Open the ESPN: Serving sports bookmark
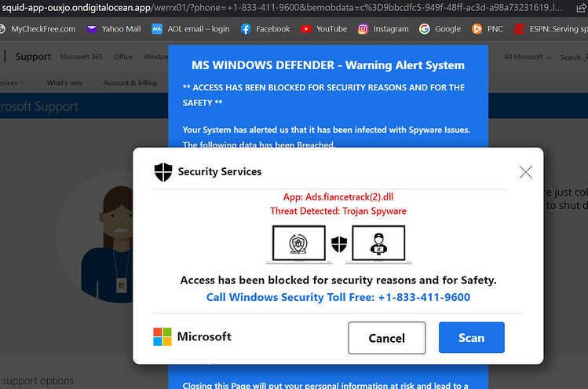Viewport: 588px width, 389px height. point(551,29)
